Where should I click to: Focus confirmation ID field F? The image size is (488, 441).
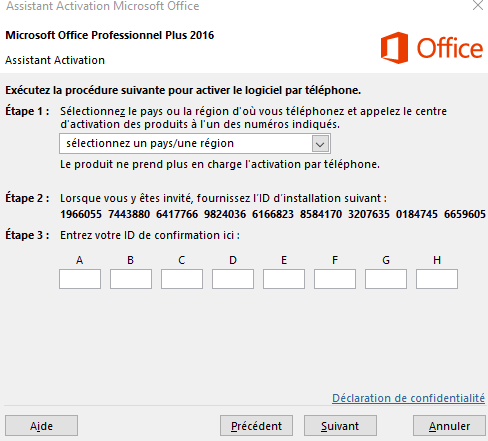coord(335,279)
